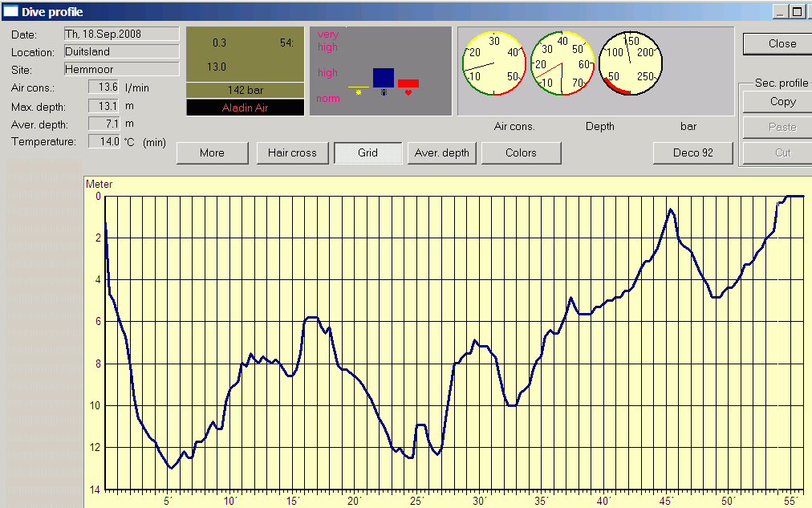Click the 54: time readout

tap(287, 43)
